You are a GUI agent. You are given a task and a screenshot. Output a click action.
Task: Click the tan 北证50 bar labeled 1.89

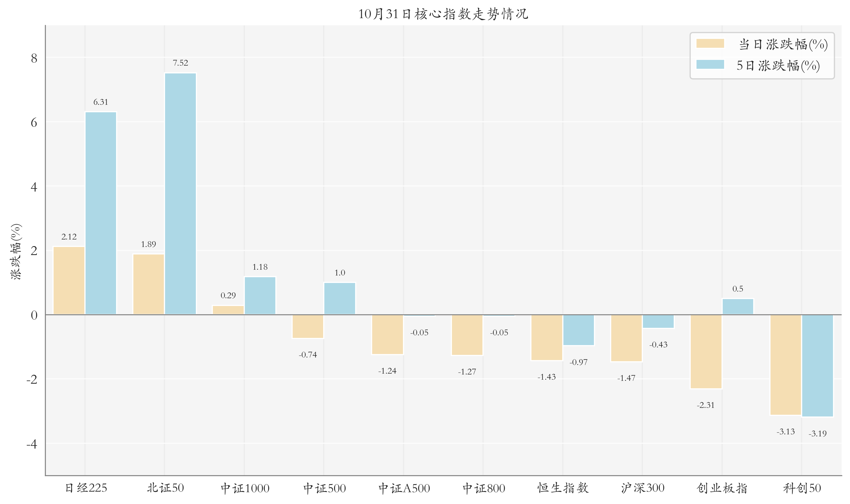coord(149,284)
